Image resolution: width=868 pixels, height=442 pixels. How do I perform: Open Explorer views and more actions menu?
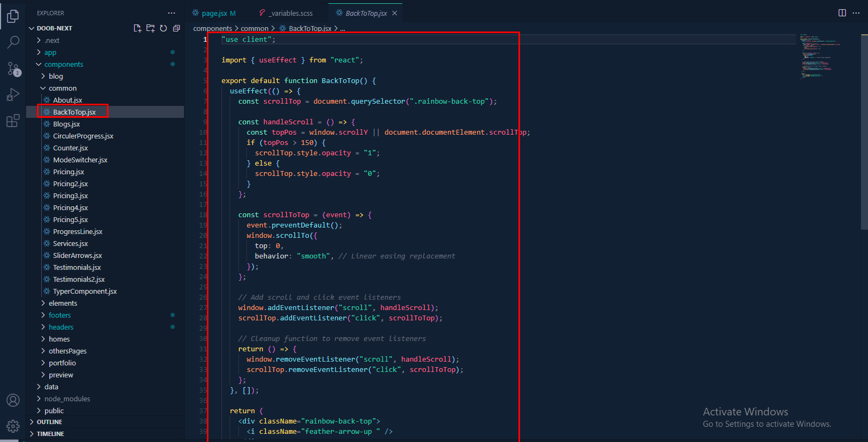click(x=172, y=13)
